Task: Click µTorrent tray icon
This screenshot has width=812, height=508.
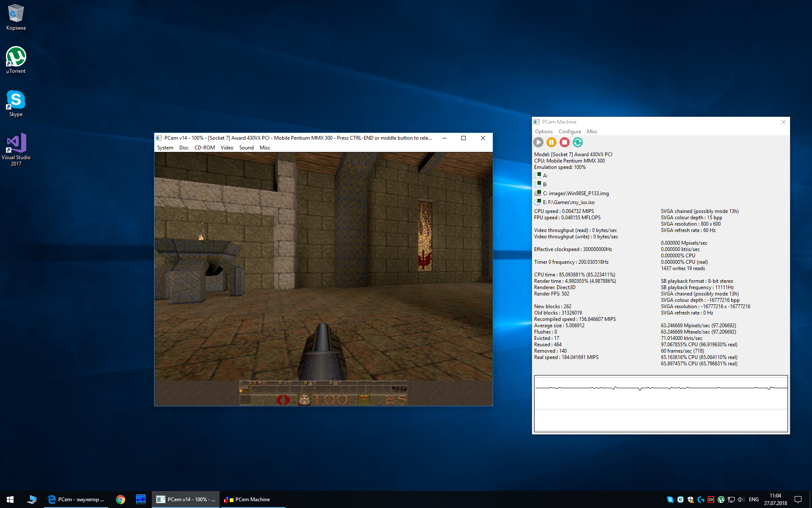Action: (x=721, y=500)
